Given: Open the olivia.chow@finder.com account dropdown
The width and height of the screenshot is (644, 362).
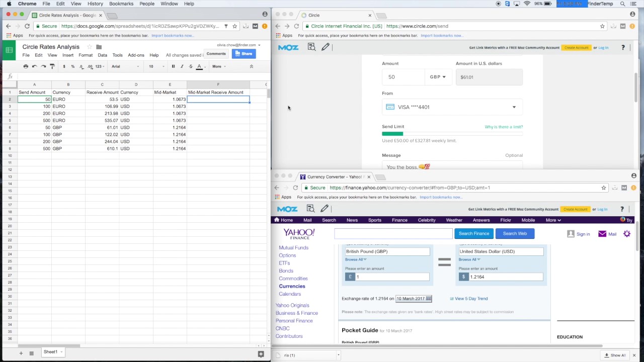Looking at the screenshot, I should [238, 45].
